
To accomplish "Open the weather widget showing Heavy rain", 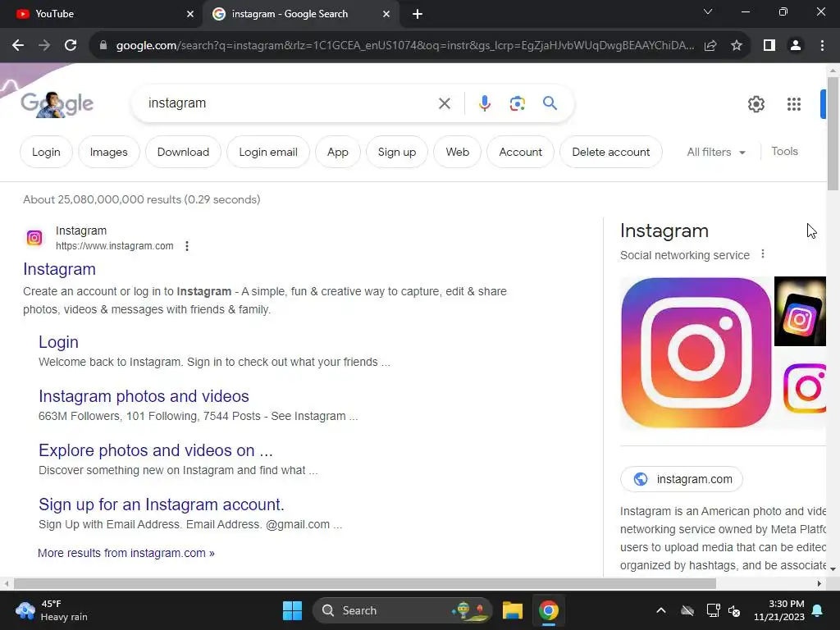I will click(52, 610).
